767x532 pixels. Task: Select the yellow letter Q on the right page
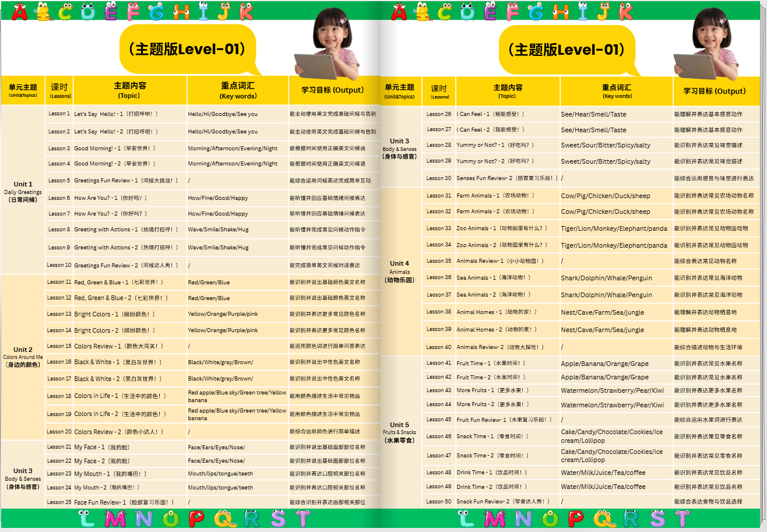[604, 519]
